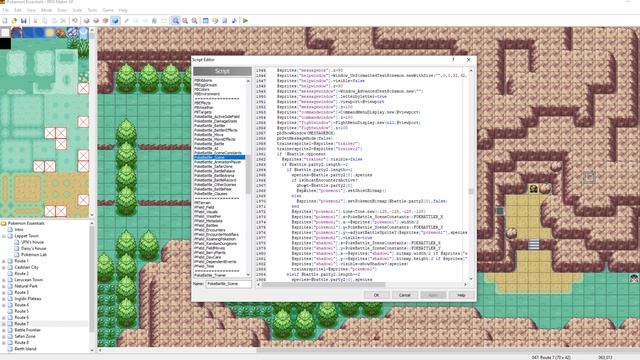Expand the Battle Frontier map node
Viewport: 640px width, 360px height.
point(4,330)
